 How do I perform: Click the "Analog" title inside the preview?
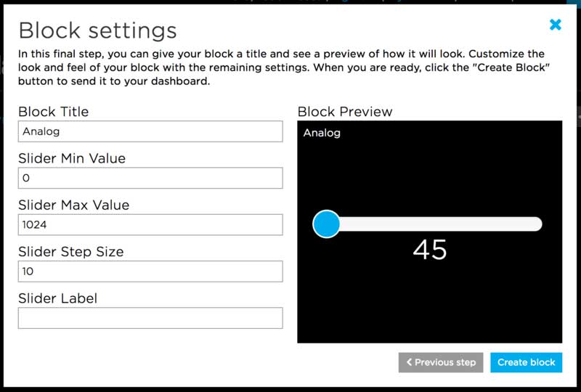pyautogui.click(x=322, y=133)
